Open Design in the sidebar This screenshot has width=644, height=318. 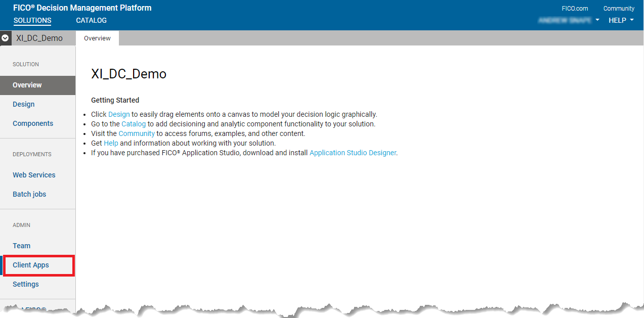[x=24, y=104]
